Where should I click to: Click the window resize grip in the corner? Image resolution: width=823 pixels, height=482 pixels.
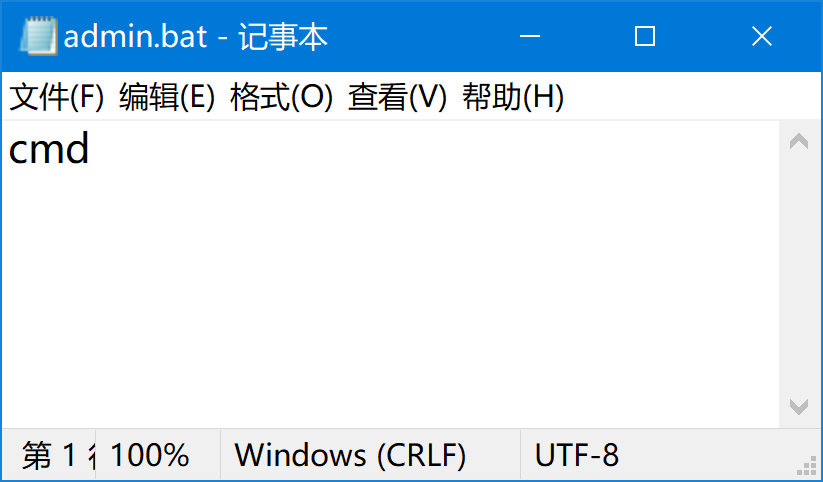pos(807,466)
